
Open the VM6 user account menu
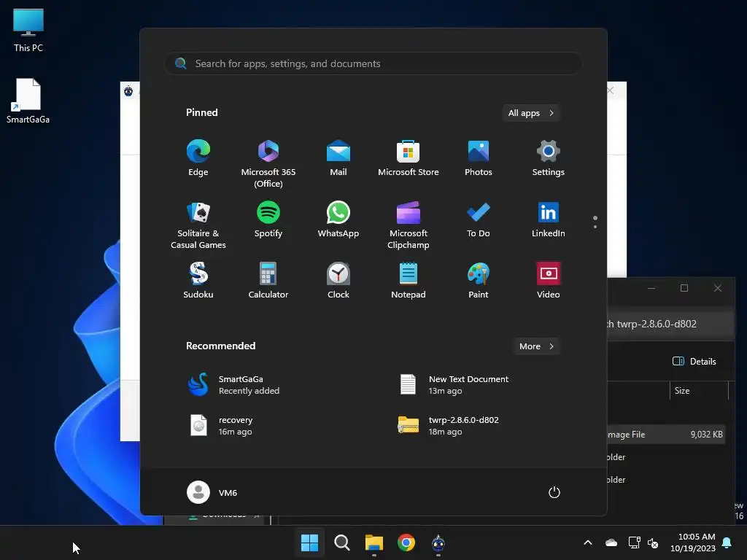212,492
